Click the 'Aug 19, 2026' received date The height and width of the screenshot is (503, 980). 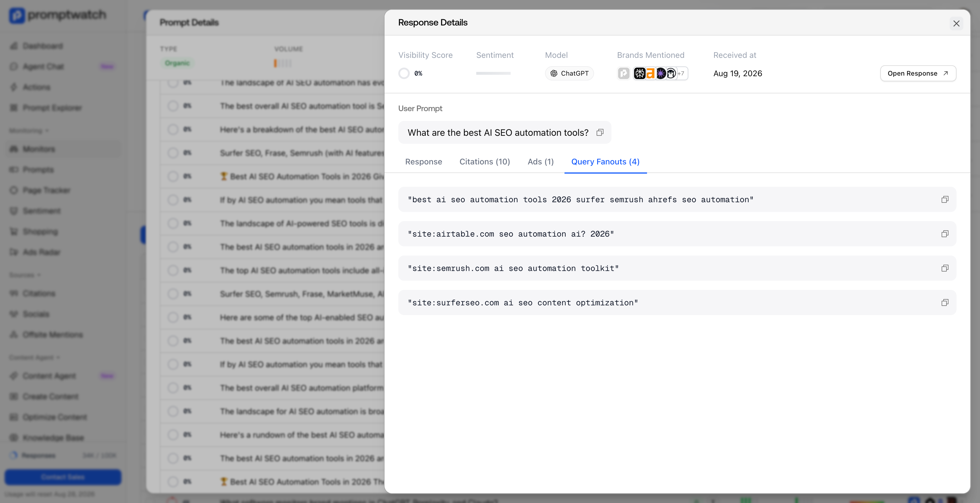[x=738, y=73]
